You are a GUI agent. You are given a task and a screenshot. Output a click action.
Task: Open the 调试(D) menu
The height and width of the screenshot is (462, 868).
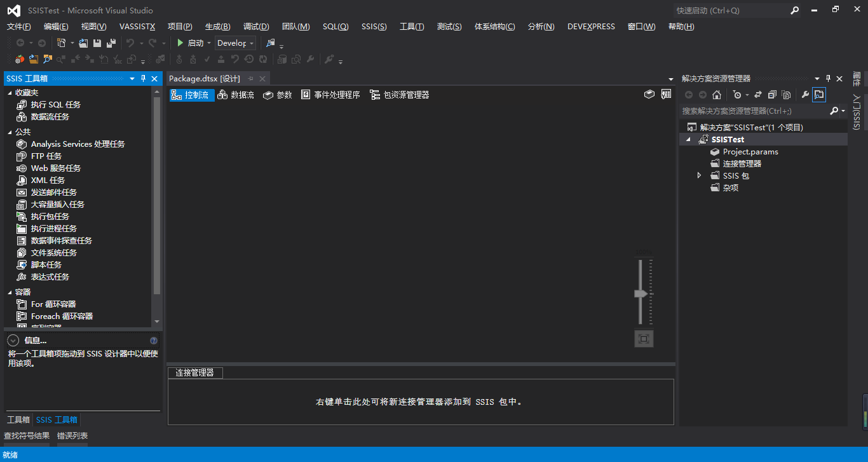click(x=256, y=26)
